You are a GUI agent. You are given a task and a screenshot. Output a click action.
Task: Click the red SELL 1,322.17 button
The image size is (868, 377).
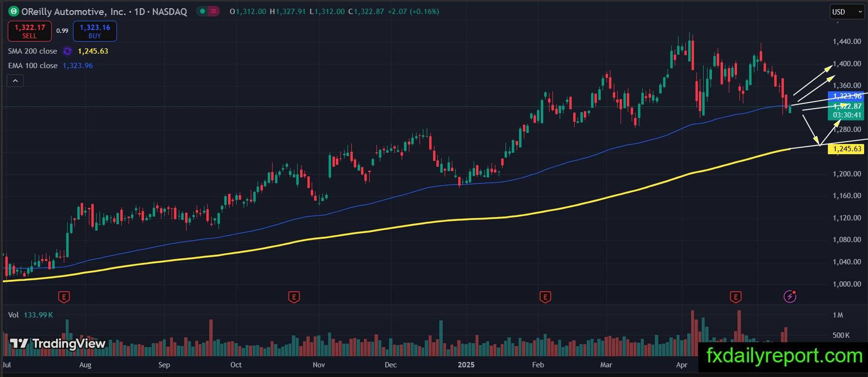29,31
